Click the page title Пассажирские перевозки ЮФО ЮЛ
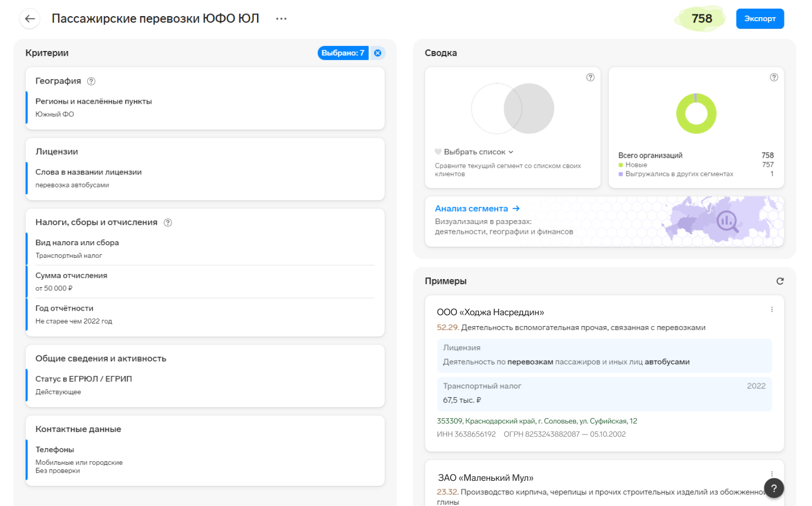 tap(155, 18)
